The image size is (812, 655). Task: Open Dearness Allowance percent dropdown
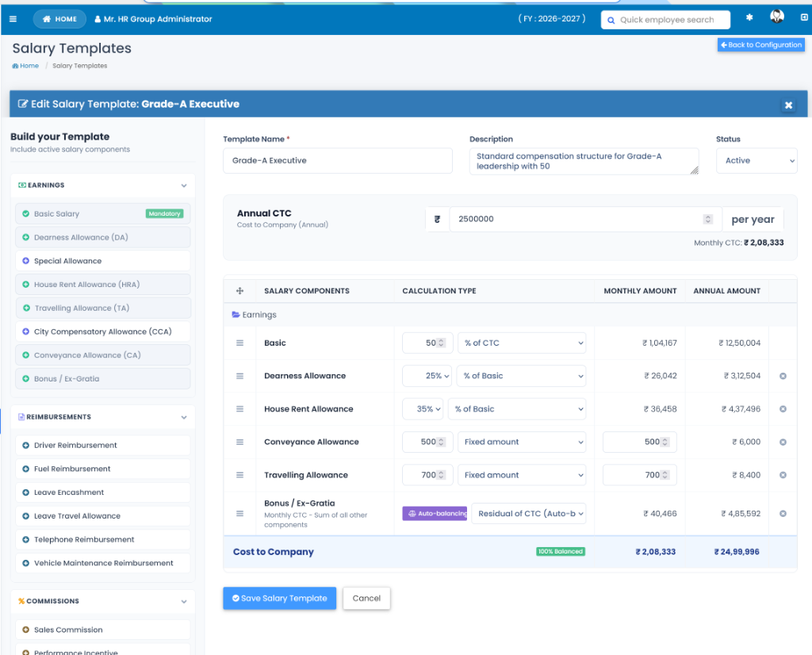pyautogui.click(x=427, y=376)
